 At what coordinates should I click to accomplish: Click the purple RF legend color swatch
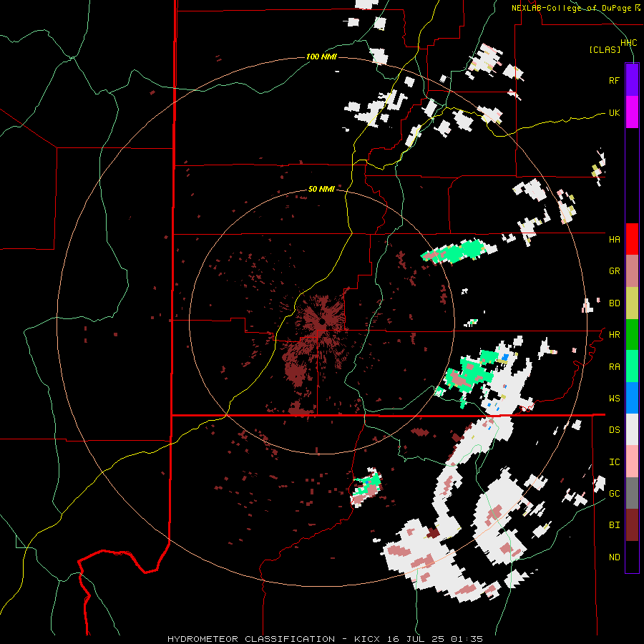[x=632, y=80]
